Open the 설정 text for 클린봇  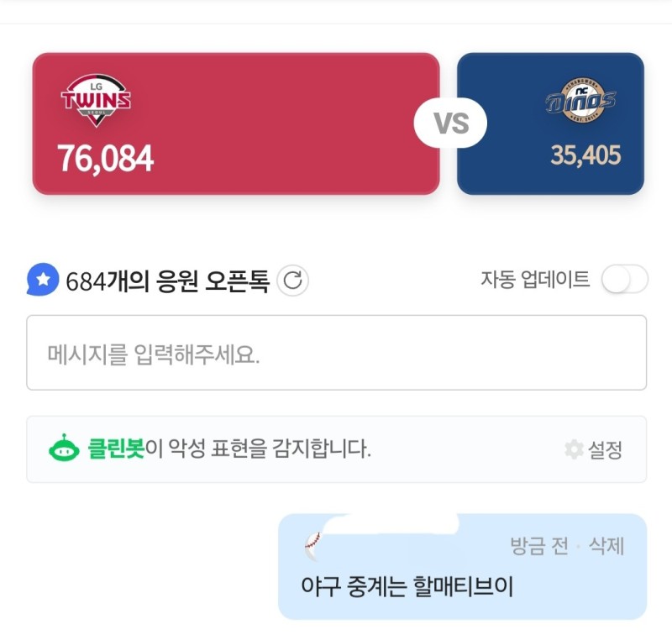click(x=606, y=450)
